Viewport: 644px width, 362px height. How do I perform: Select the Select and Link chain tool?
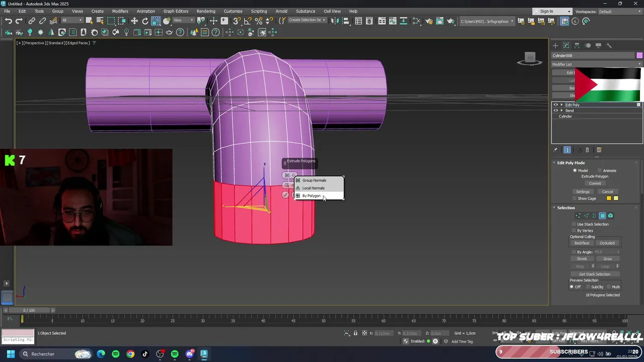click(32, 21)
